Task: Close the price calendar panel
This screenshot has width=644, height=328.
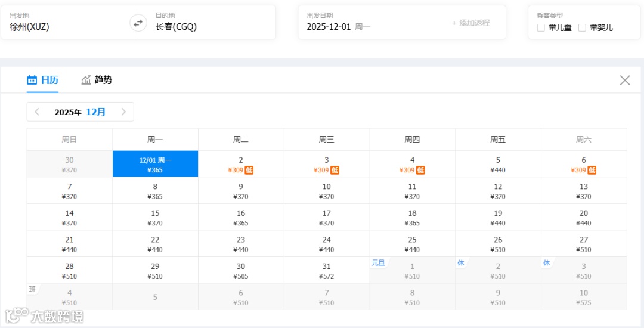Action: tap(625, 80)
